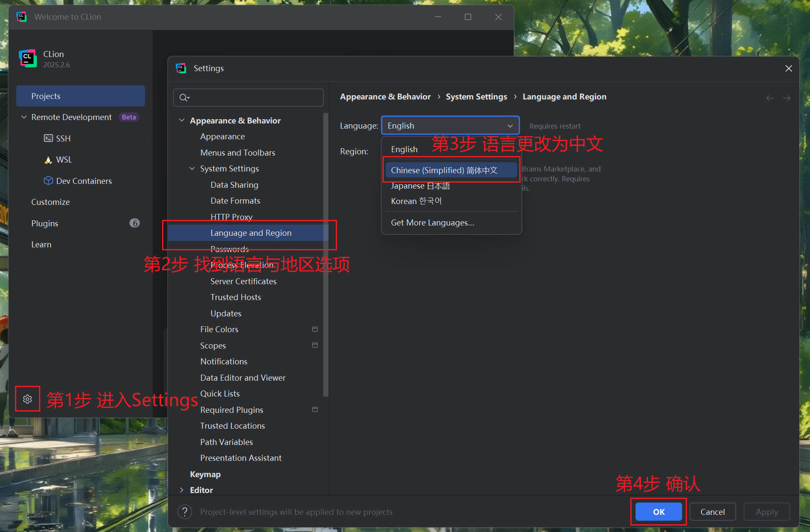The width and height of the screenshot is (810, 532).
Task: Click the back arrow in Settings header
Action: tap(770, 98)
